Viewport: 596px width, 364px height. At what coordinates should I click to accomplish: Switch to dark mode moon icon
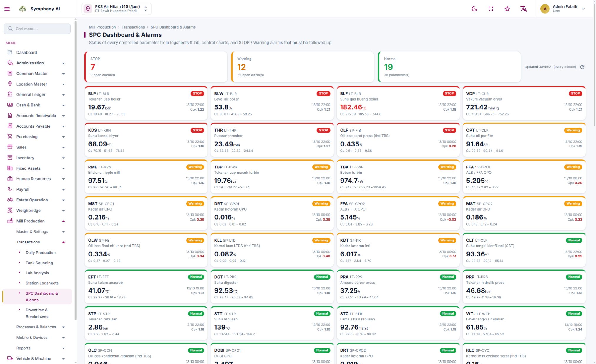click(x=474, y=9)
